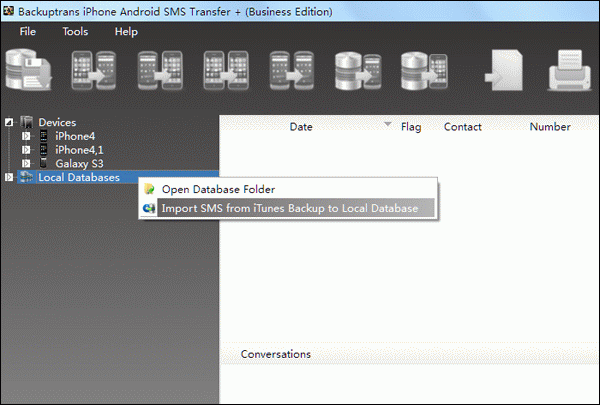Viewport: 600px width, 405px height.
Task: Click the database-to-Android restore toolbar icon
Action: coord(358,71)
